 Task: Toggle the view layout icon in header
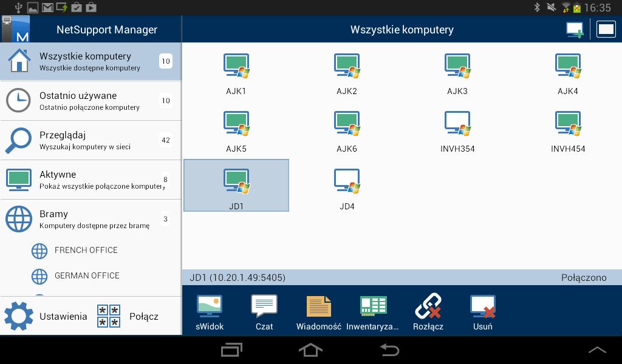(x=606, y=30)
